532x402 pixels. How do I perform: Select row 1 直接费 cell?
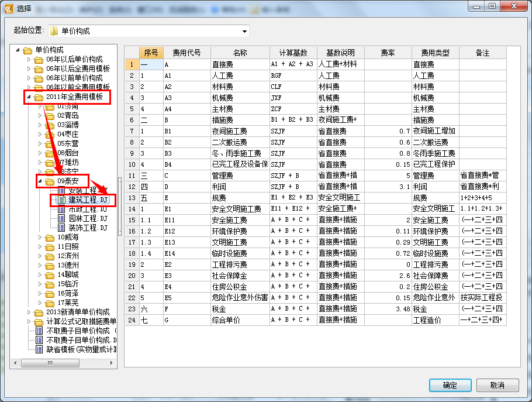(x=240, y=64)
